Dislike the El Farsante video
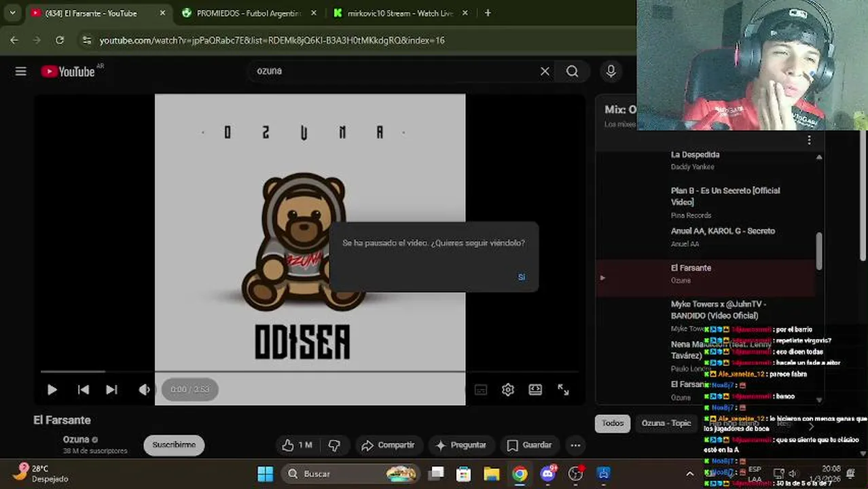This screenshot has width=868, height=489. click(334, 446)
